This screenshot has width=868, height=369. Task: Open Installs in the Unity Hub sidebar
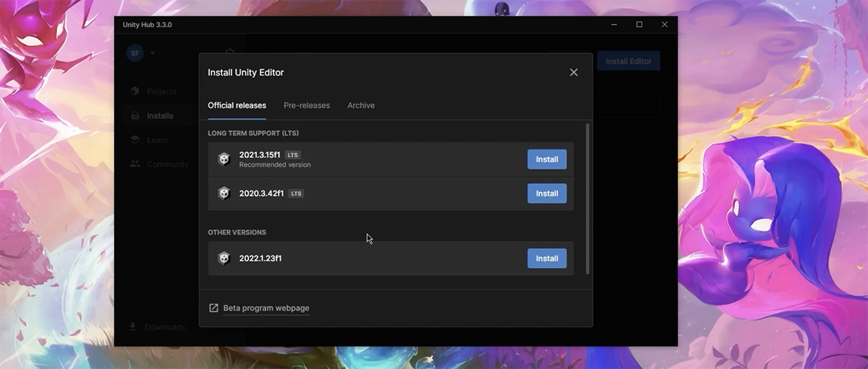[x=160, y=116]
